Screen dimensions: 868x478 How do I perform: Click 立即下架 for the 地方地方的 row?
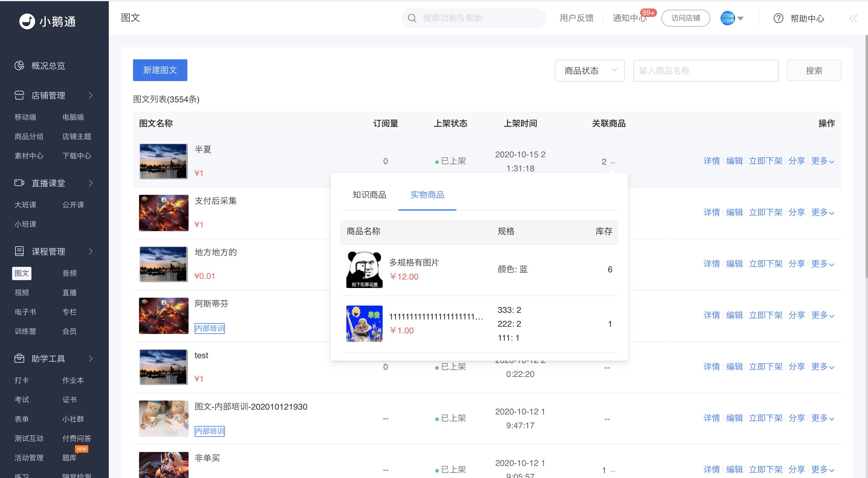(x=766, y=264)
